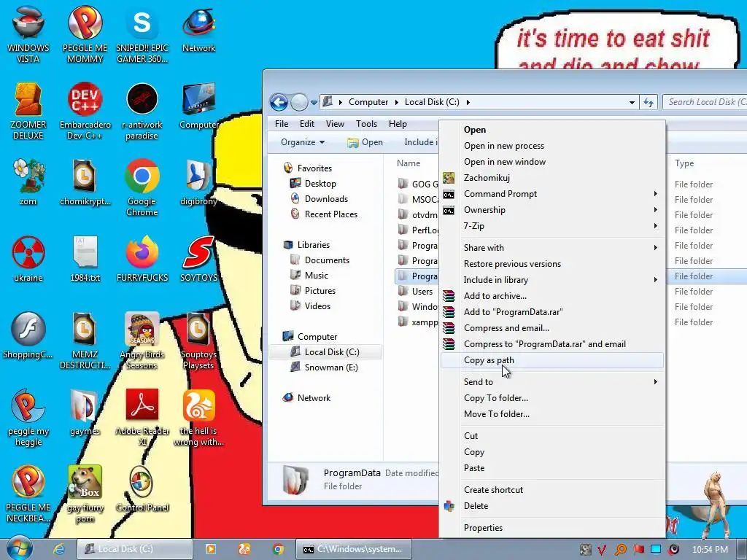Open the View menu

click(x=335, y=124)
